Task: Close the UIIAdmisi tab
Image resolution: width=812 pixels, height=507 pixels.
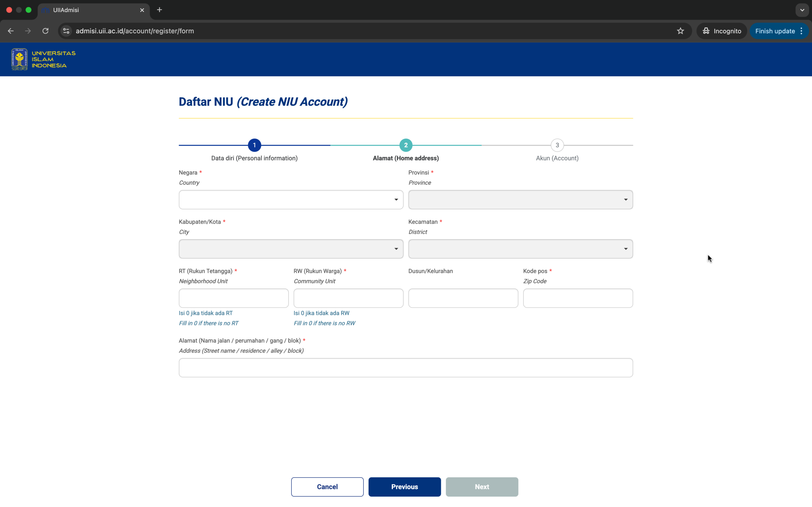Action: click(x=142, y=10)
